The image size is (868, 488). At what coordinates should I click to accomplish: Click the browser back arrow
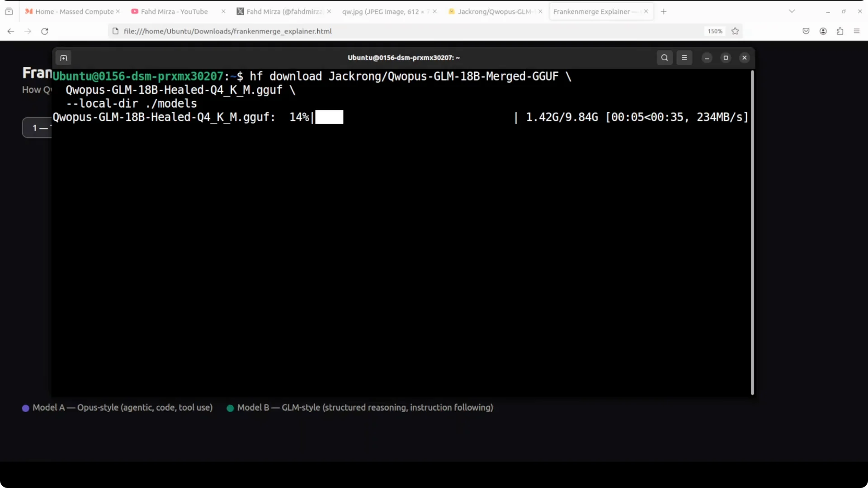coord(11,31)
